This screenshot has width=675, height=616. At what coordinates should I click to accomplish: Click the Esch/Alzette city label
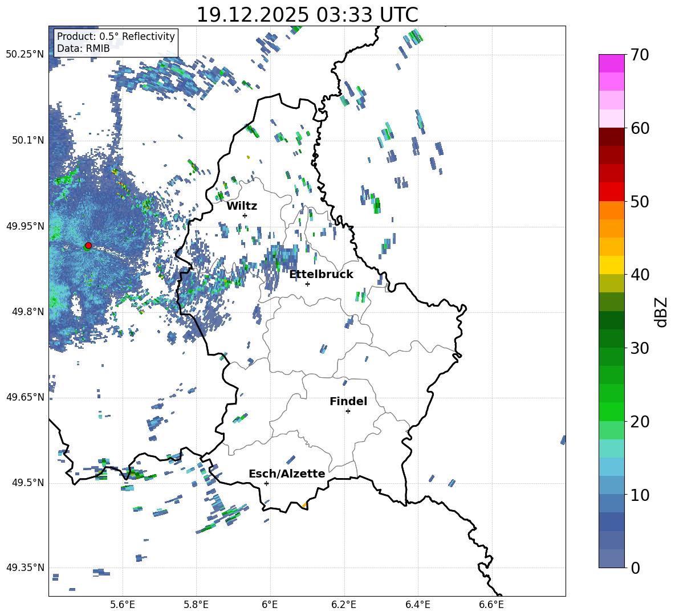287,474
